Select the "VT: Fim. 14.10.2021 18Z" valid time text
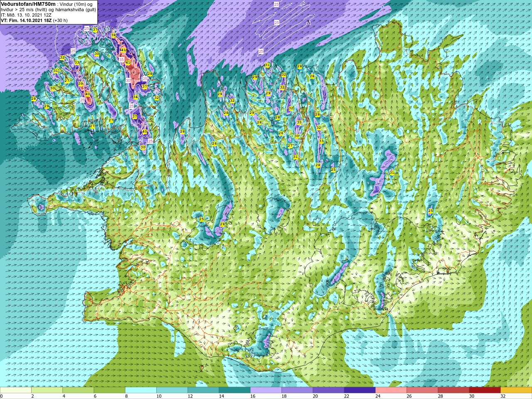 pyautogui.click(x=26, y=20)
